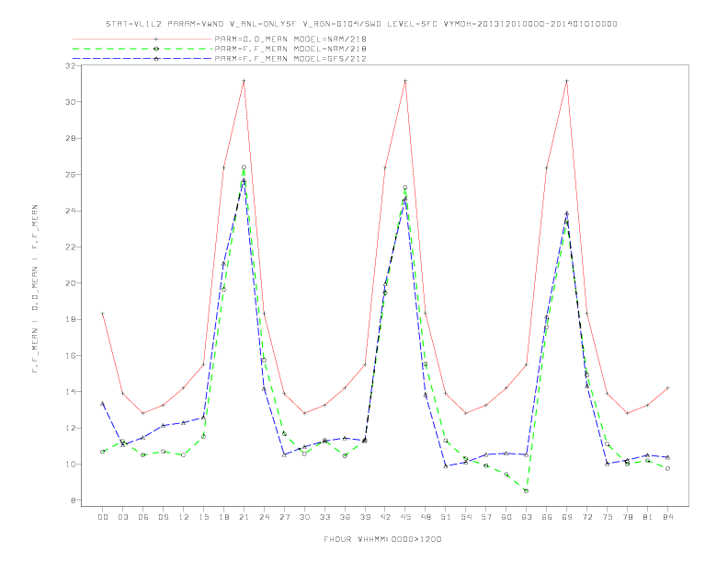Click y-axis tick label 30
The width and height of the screenshot is (728, 563).
click(70, 102)
